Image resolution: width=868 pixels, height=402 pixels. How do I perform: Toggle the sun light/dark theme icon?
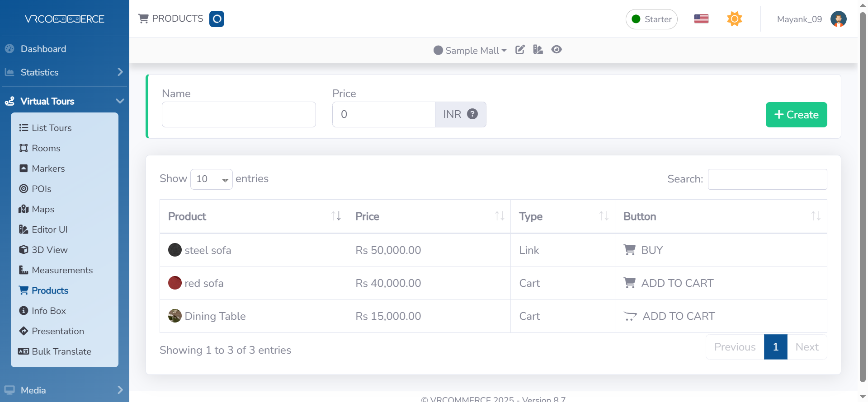pos(734,19)
